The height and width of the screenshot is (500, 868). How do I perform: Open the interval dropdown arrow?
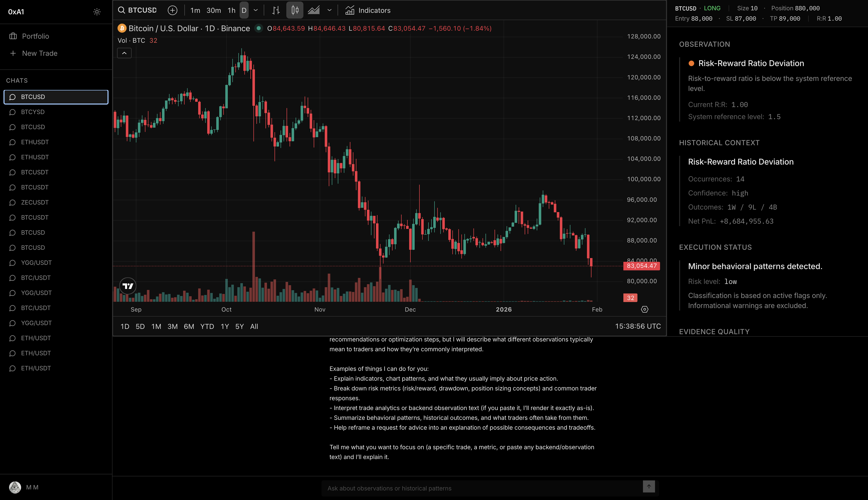pos(255,10)
